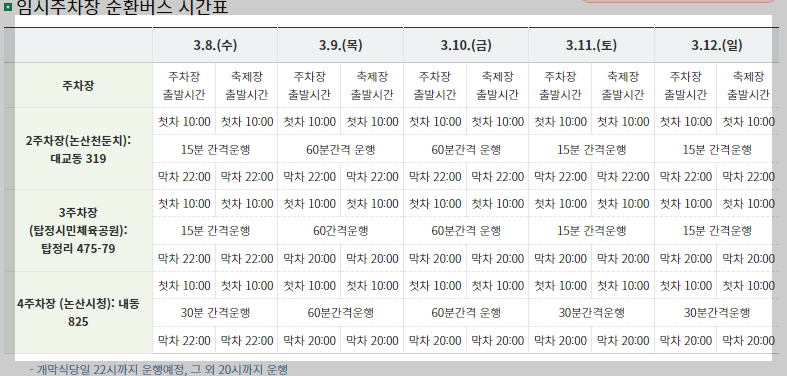Click 3주차장 '15분 간격운행' for 3.11.(토)
This screenshot has width=787, height=376.
point(591,231)
